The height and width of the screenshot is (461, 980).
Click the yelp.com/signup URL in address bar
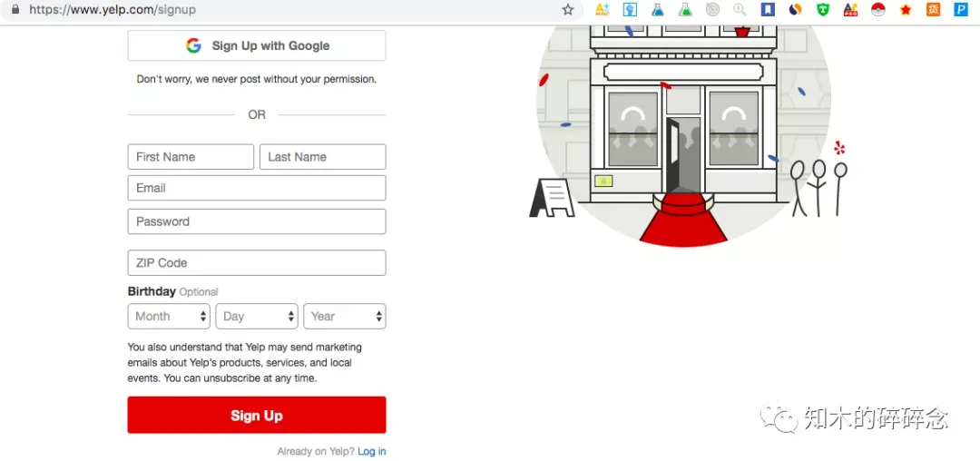point(113,9)
